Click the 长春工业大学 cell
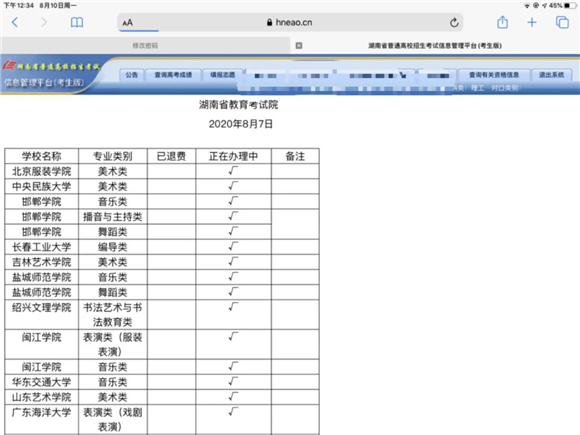 (41, 247)
